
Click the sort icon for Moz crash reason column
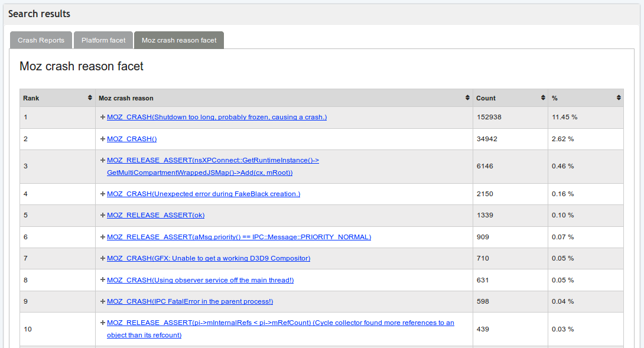click(467, 97)
